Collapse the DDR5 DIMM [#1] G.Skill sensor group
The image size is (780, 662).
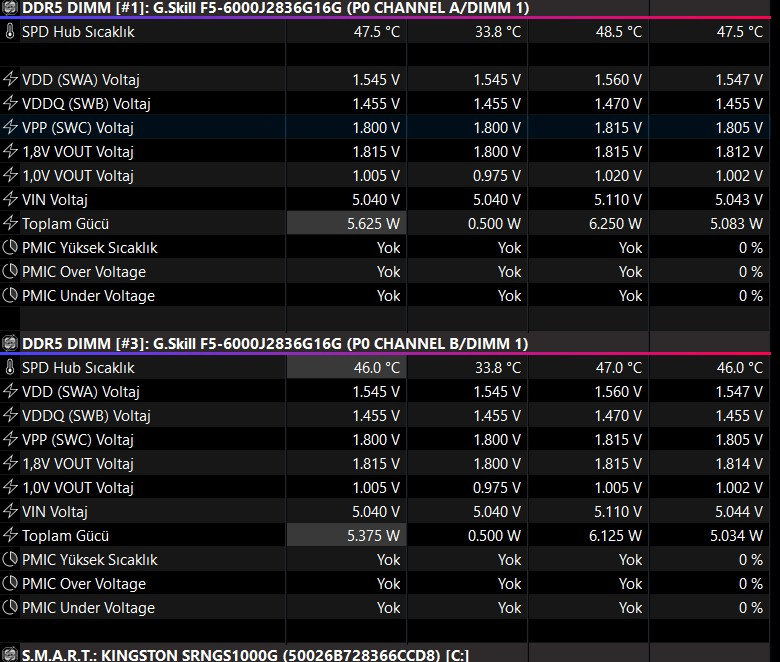pos(275,7)
